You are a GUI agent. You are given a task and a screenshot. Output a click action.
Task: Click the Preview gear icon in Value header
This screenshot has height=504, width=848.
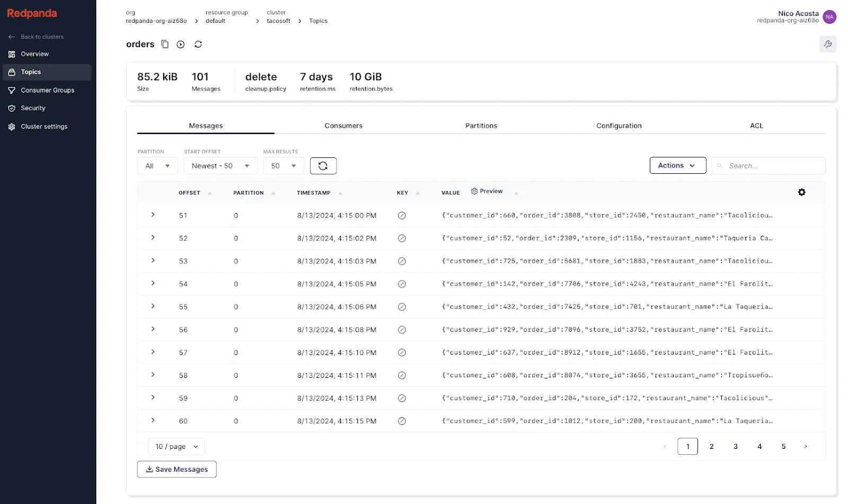(474, 191)
